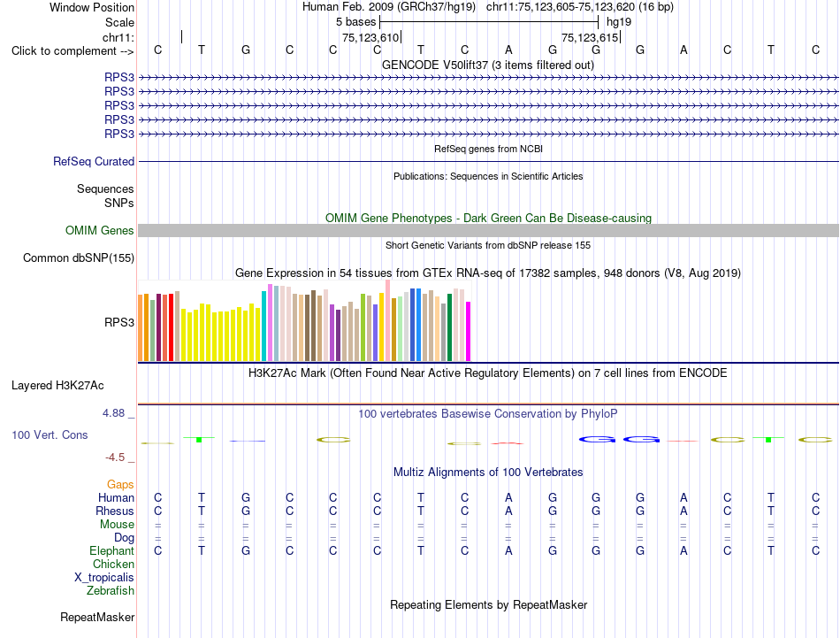Open Gene Expression in 54 tissues GTEx title

point(487,273)
